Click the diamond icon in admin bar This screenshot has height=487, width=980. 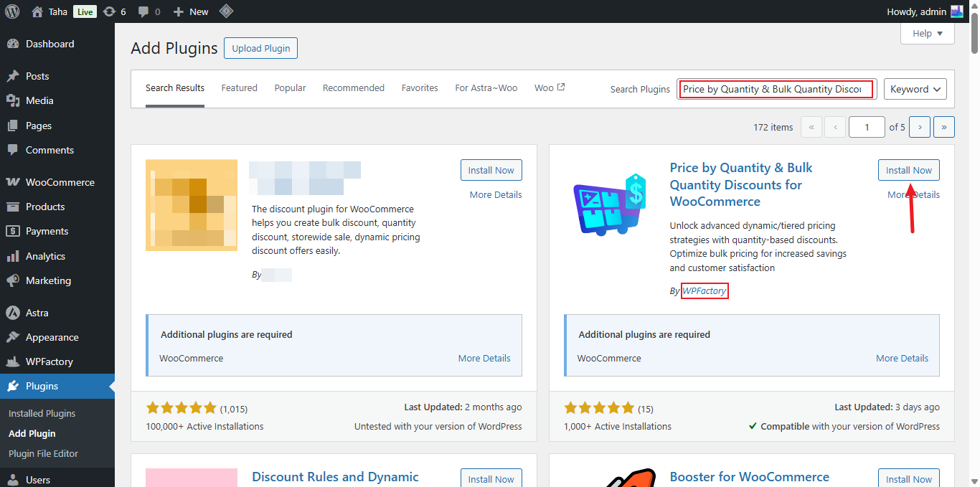(x=226, y=11)
